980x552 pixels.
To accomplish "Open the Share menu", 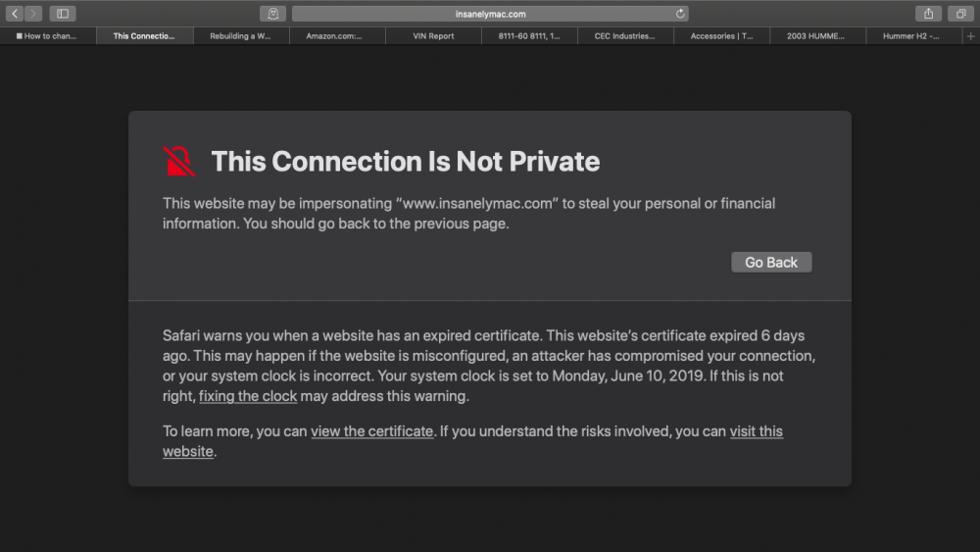I will pyautogui.click(x=929, y=13).
